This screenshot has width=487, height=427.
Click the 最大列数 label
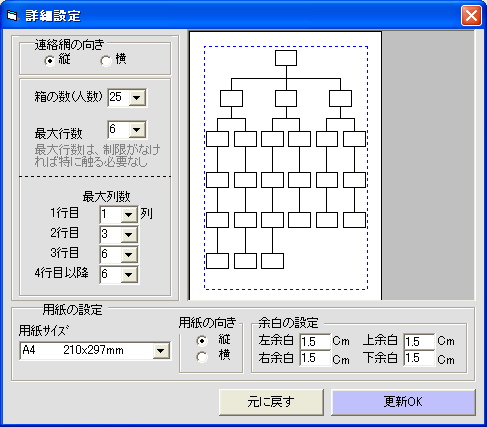(x=106, y=197)
